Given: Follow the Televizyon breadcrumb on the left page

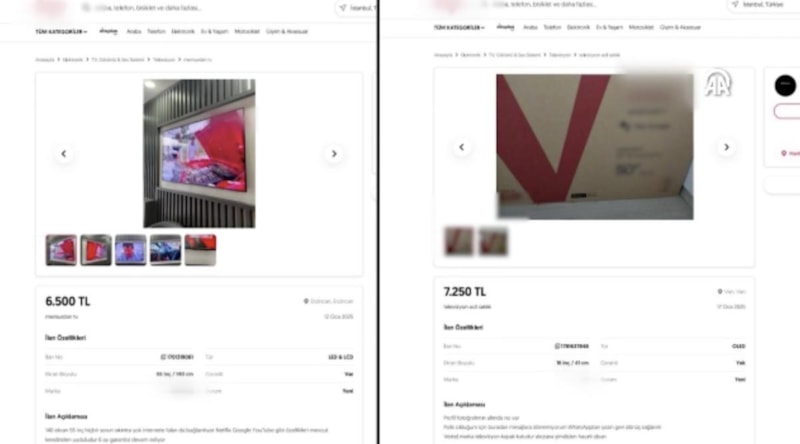Looking at the screenshot, I should point(164,60).
